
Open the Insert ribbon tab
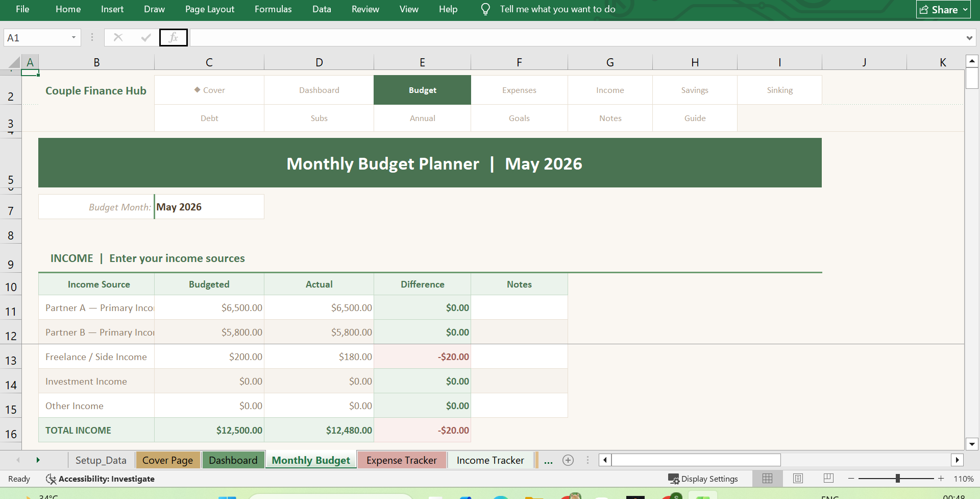point(112,9)
